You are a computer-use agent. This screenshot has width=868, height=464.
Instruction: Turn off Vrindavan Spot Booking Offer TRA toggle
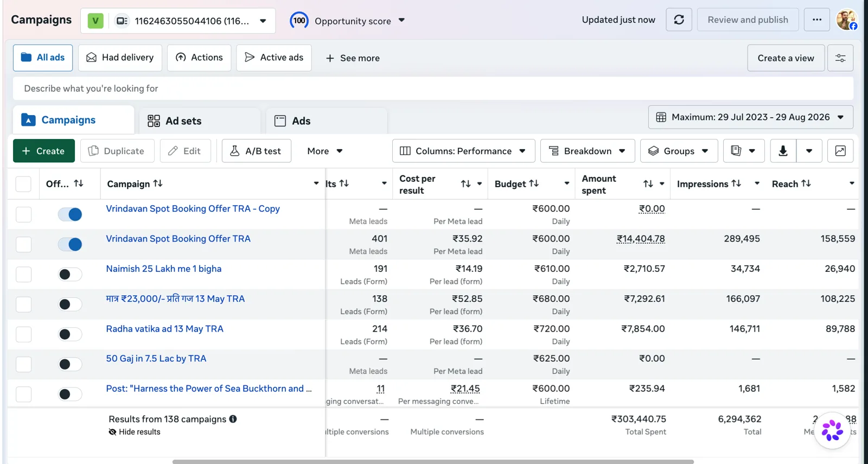(x=70, y=244)
